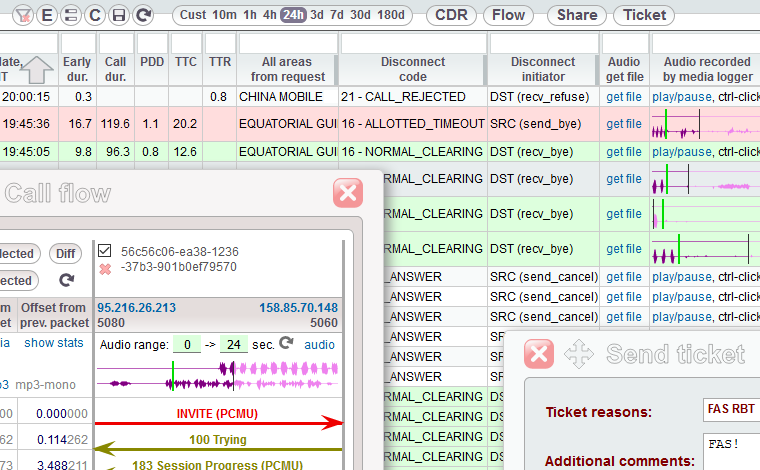Select the 24h time range
The width and height of the screenshot is (760, 470).
294,15
